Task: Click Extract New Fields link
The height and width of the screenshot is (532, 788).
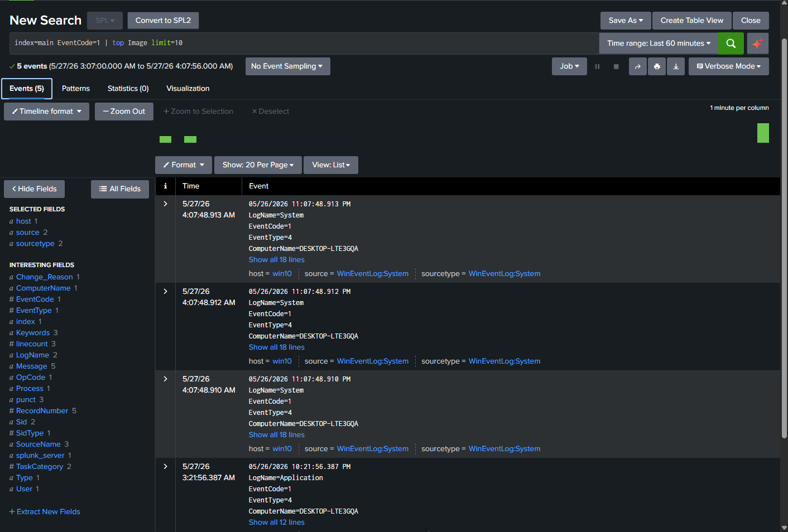Action: [45, 512]
